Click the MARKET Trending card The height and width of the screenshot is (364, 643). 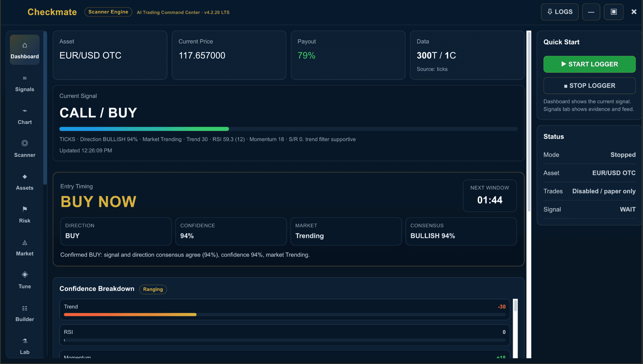pyautogui.click(x=346, y=231)
